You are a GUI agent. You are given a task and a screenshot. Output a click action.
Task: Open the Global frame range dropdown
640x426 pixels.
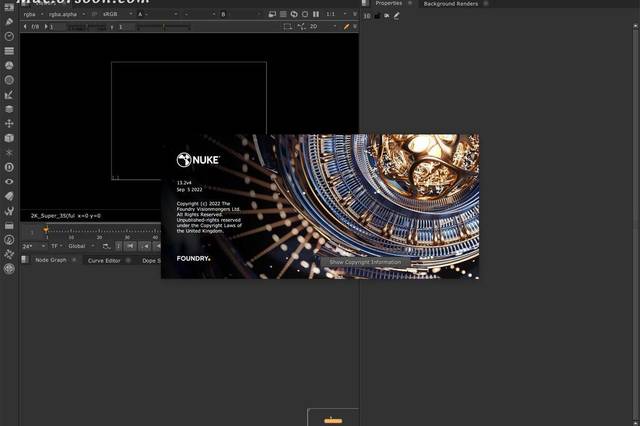(x=81, y=246)
